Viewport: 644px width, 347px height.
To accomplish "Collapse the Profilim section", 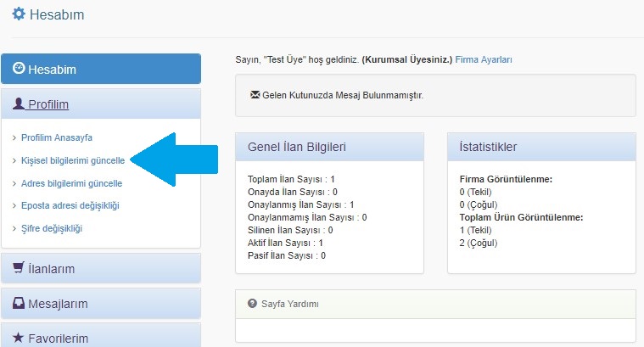I will pyautogui.click(x=48, y=104).
